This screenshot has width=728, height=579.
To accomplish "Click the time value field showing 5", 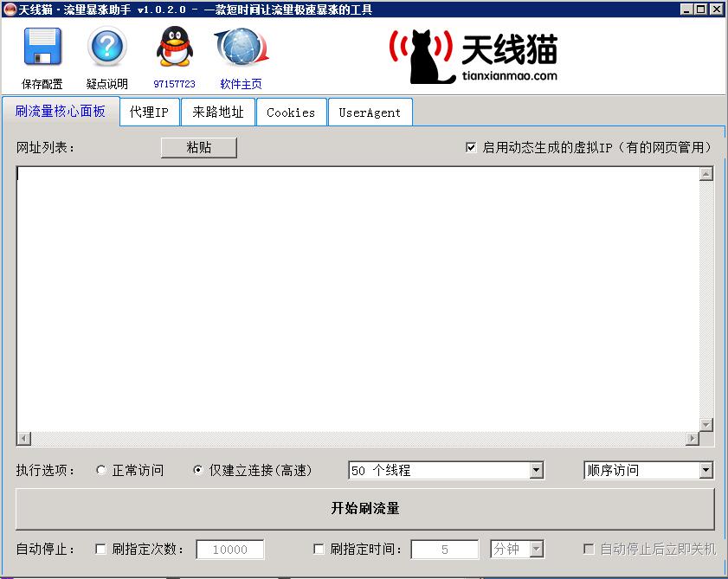I will (445, 550).
